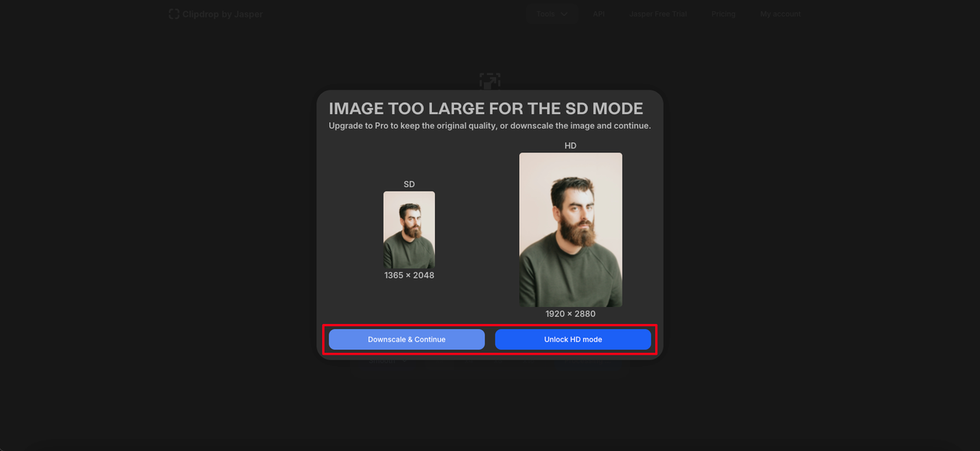Click the Clipdrop by Jasper logo
The height and width of the screenshot is (451, 980).
(x=215, y=14)
